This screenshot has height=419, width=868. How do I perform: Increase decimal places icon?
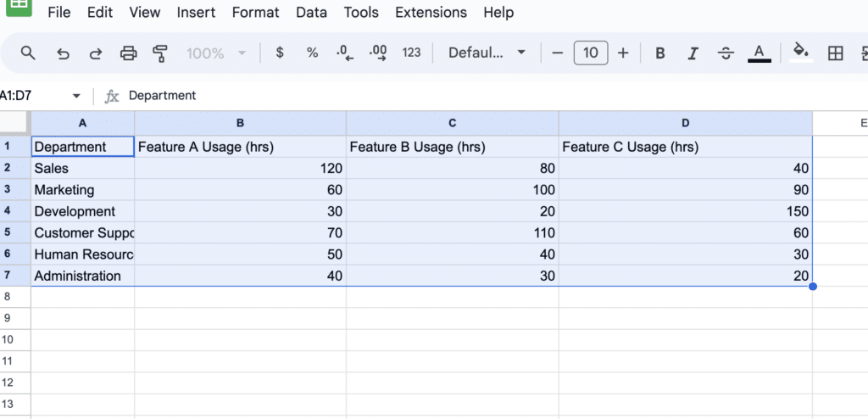tap(377, 53)
